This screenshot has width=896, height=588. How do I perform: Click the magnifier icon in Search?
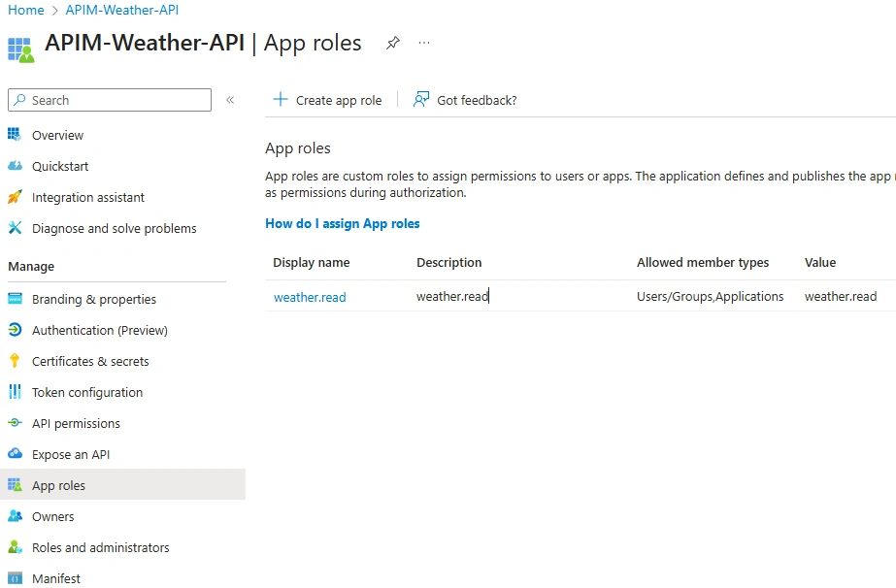pos(20,100)
